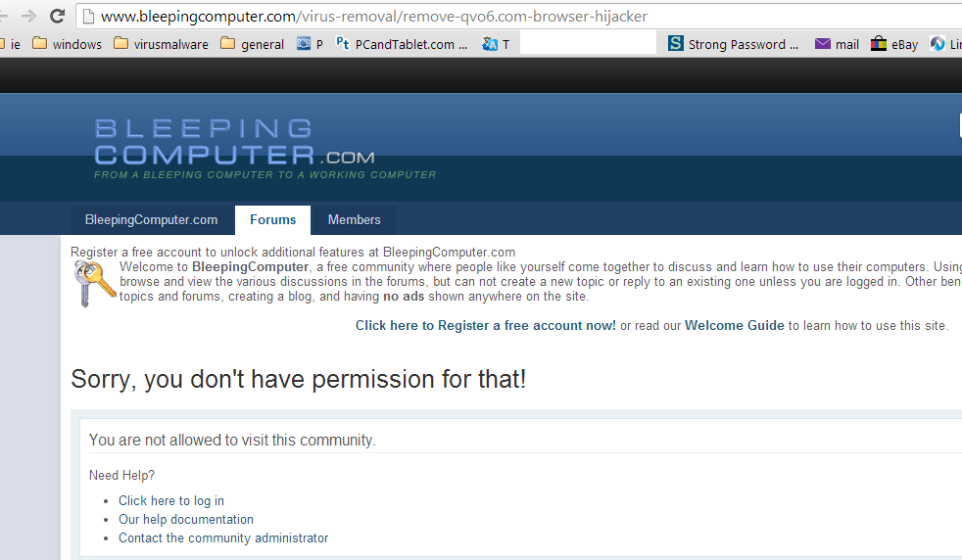This screenshot has width=962, height=560.
Task: Click the 'Need Help?' text
Action: coord(121,475)
